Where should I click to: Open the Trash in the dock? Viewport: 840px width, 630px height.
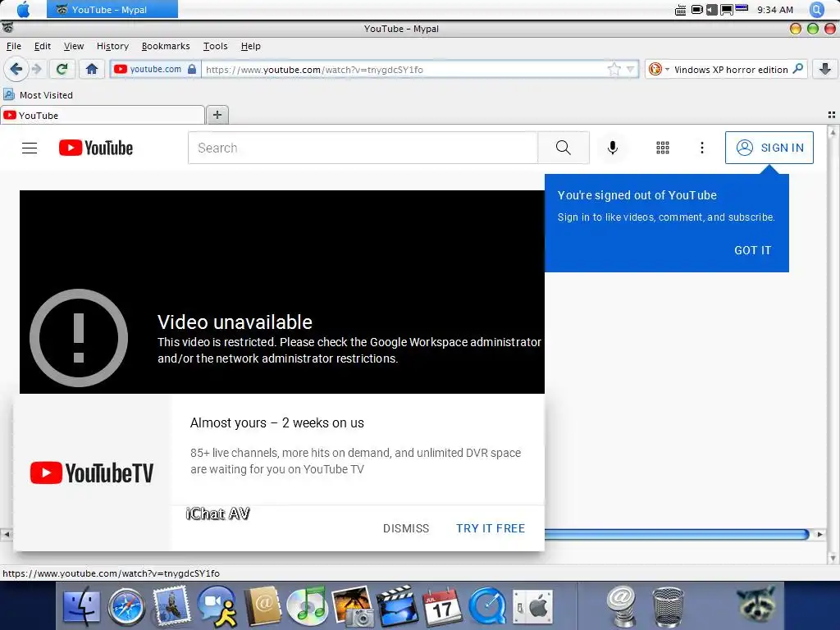(668, 608)
